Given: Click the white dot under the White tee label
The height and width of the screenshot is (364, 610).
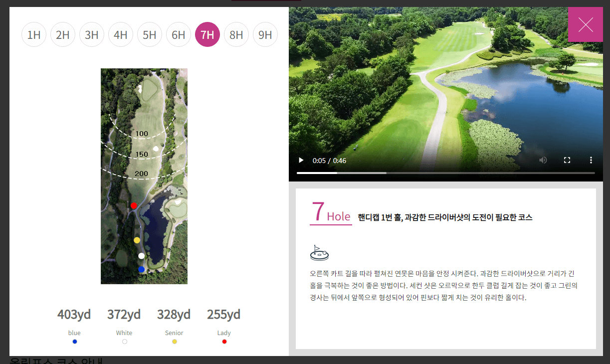Looking at the screenshot, I should (x=124, y=341).
